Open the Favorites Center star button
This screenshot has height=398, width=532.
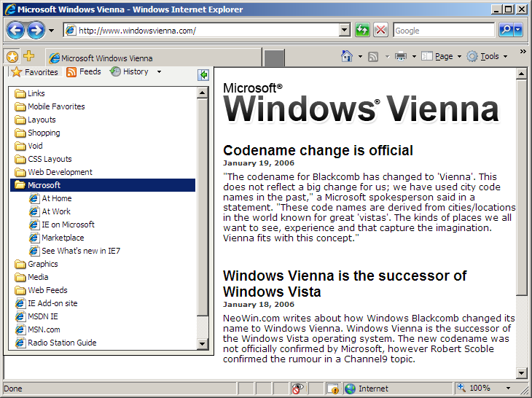(x=12, y=57)
